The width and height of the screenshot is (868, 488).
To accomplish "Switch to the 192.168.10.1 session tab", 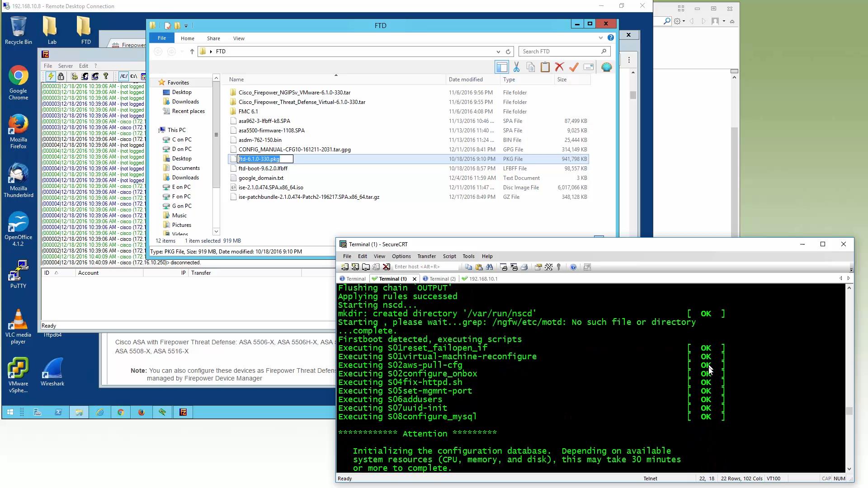I will tap(479, 279).
